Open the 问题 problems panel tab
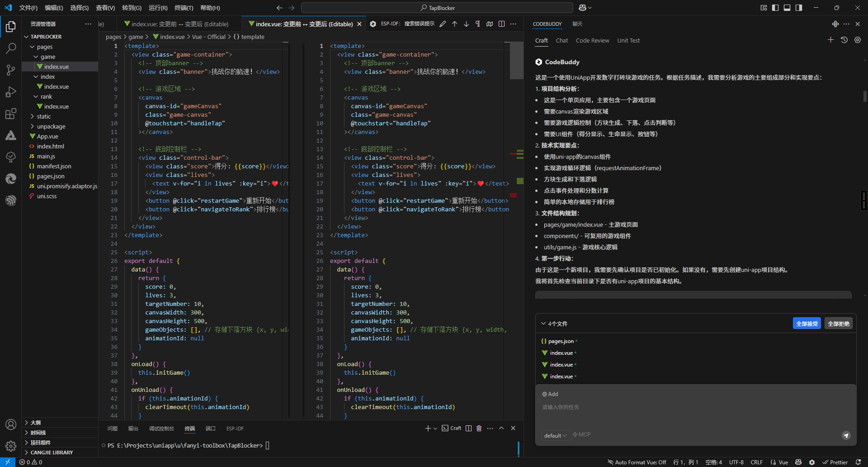This screenshot has width=868, height=467. point(113,428)
